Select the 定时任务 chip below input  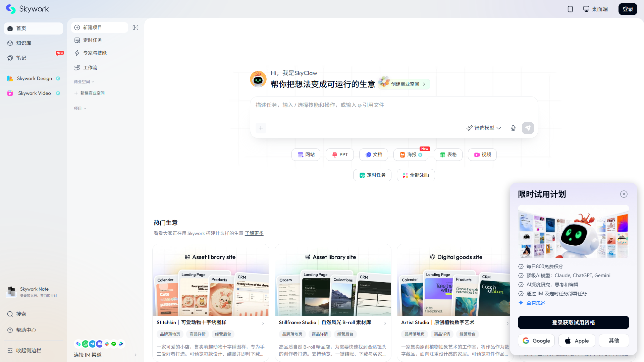tap(372, 175)
